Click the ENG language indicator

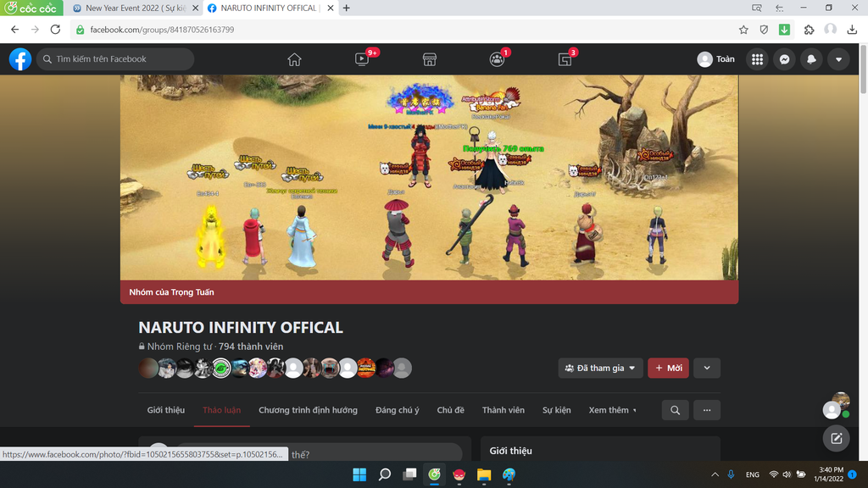[x=753, y=474]
